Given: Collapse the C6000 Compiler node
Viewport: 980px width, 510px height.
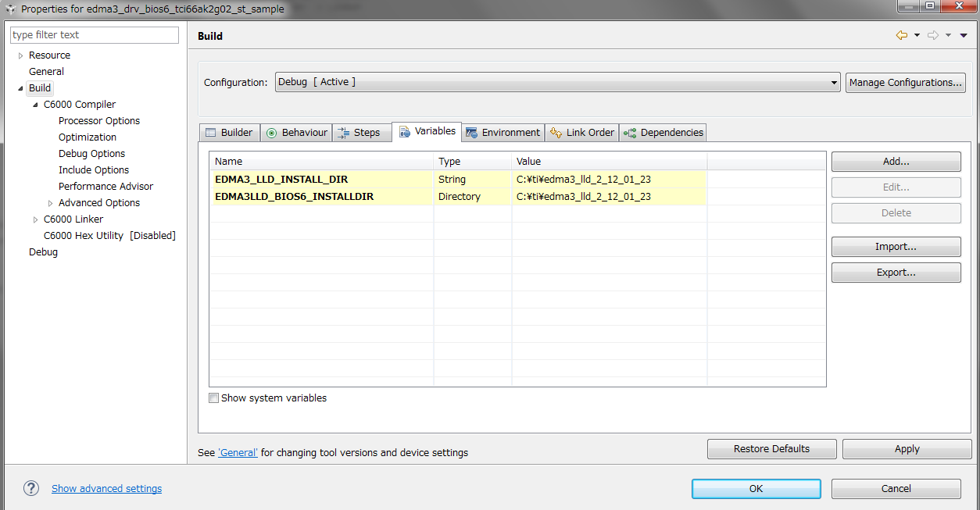Looking at the screenshot, I should tap(35, 105).
